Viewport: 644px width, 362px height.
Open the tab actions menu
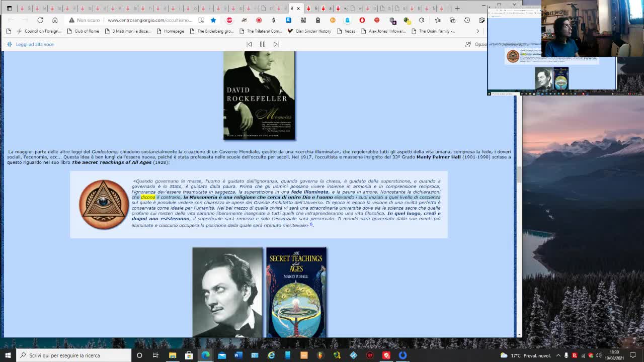tap(9, 8)
